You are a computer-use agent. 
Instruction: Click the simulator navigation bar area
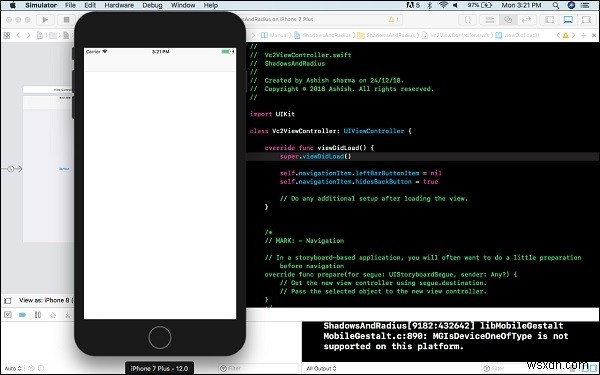click(160, 63)
